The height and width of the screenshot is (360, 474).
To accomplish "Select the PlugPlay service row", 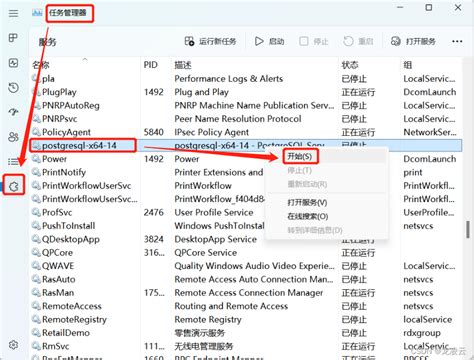I will pyautogui.click(x=246, y=92).
